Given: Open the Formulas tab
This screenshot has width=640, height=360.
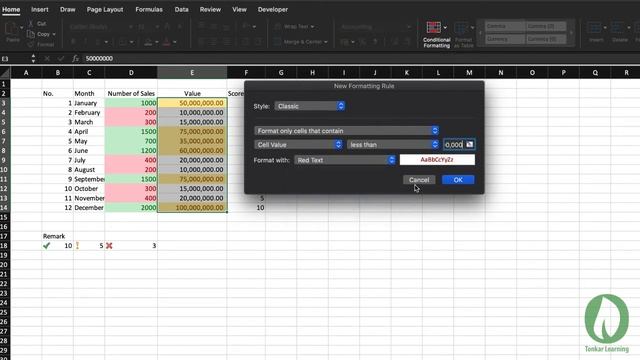Looking at the screenshot, I should 149,9.
